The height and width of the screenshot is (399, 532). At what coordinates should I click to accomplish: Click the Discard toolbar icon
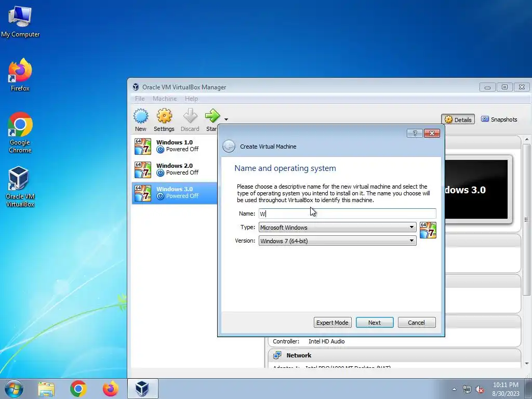tap(190, 116)
